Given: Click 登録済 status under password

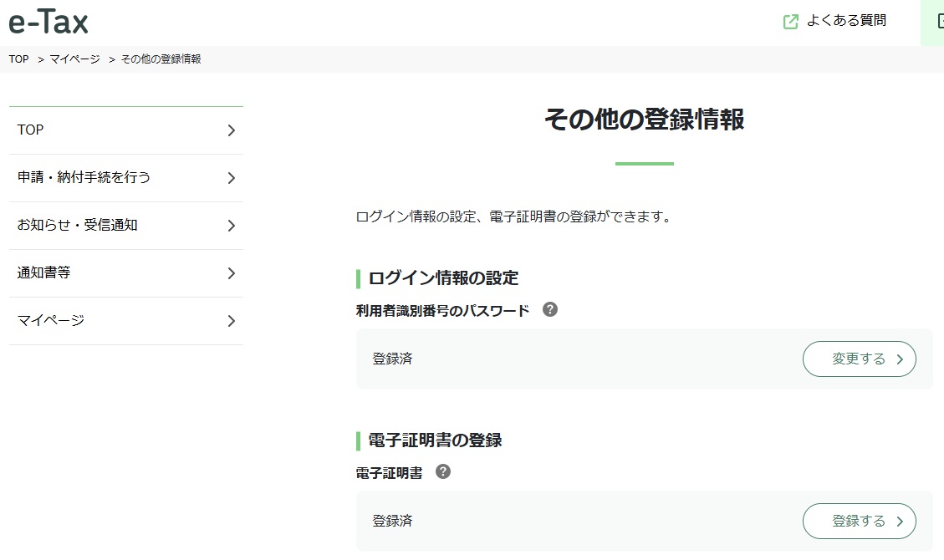Looking at the screenshot, I should coord(392,359).
